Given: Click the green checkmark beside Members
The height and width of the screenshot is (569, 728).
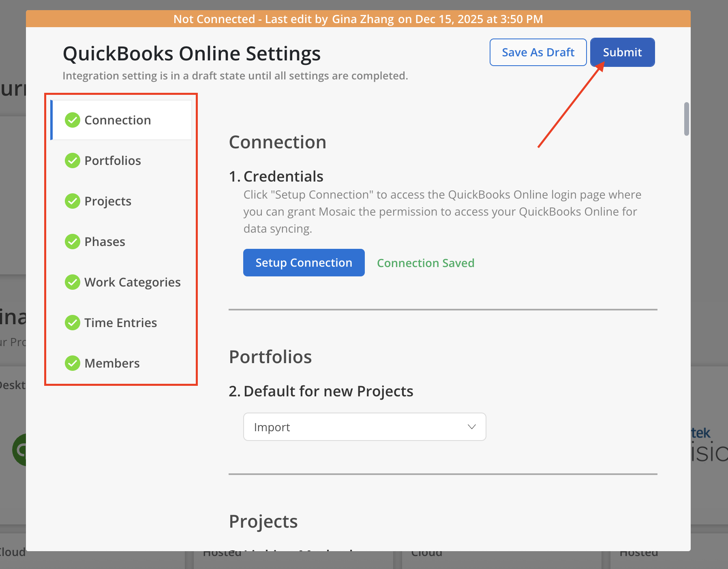Looking at the screenshot, I should click(73, 363).
